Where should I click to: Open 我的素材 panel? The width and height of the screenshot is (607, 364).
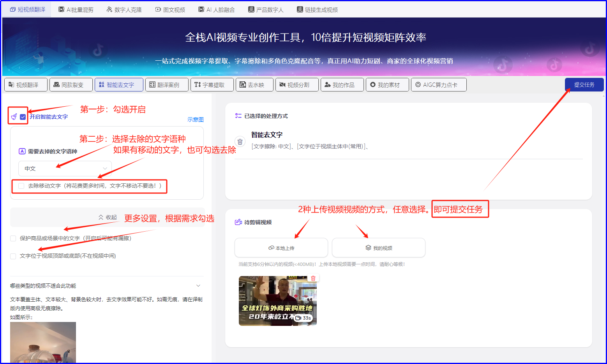pos(387,84)
